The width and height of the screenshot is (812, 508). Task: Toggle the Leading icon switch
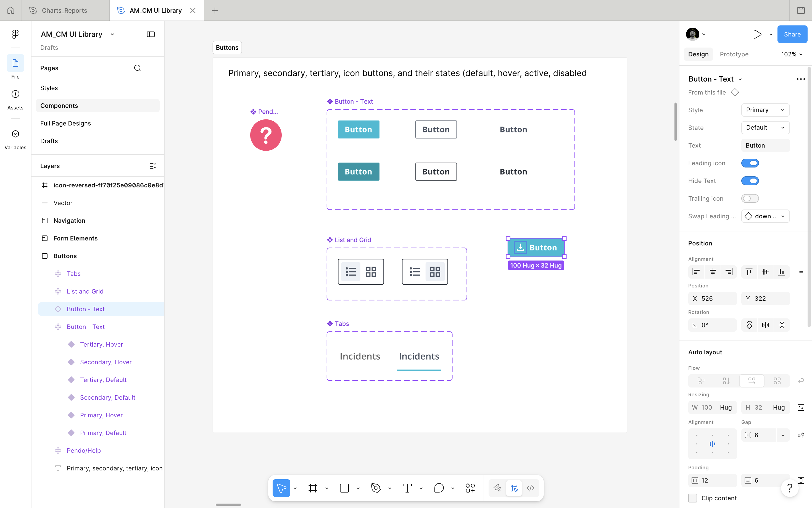(x=750, y=163)
